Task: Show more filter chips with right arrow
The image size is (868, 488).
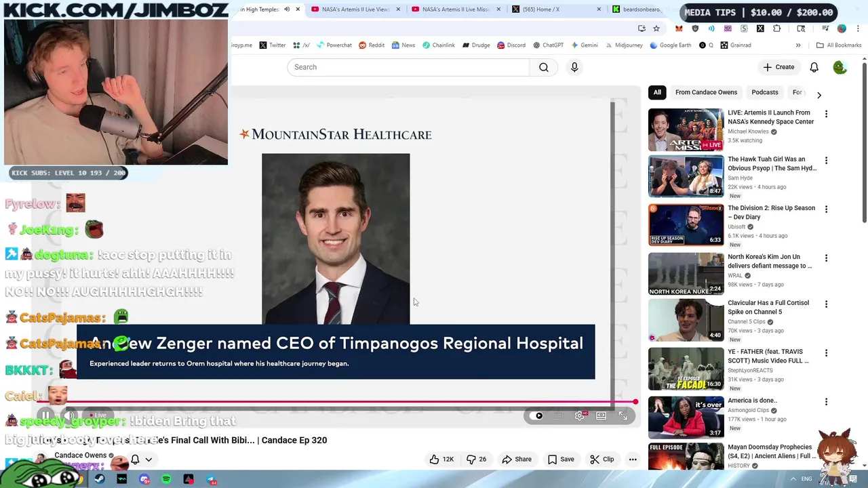Action: point(819,95)
